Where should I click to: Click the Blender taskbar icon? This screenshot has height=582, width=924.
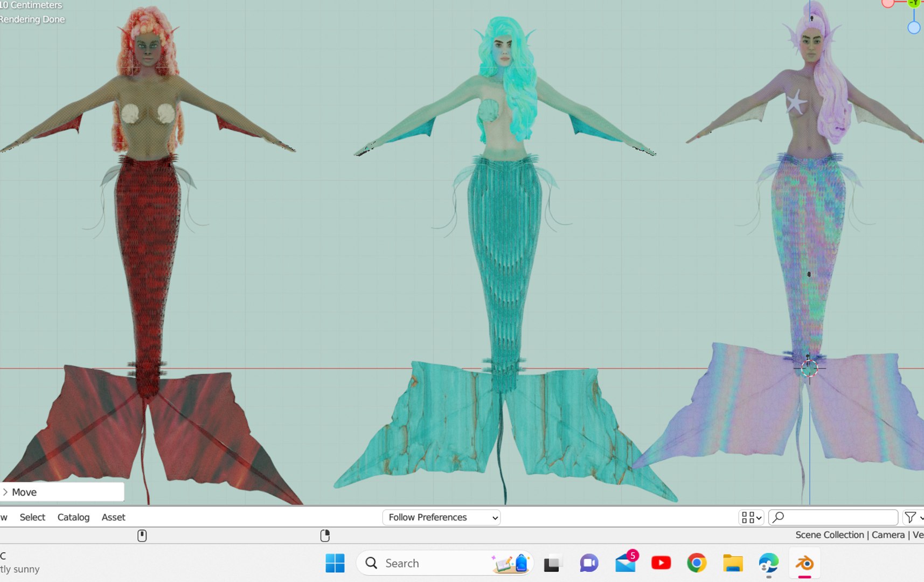(805, 563)
